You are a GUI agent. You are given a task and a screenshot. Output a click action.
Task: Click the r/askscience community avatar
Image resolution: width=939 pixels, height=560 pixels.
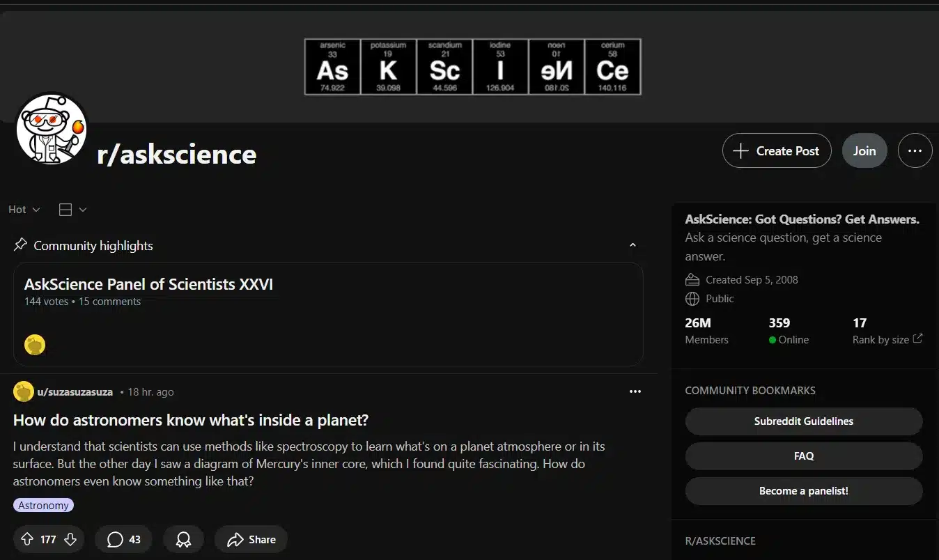pos(52,130)
